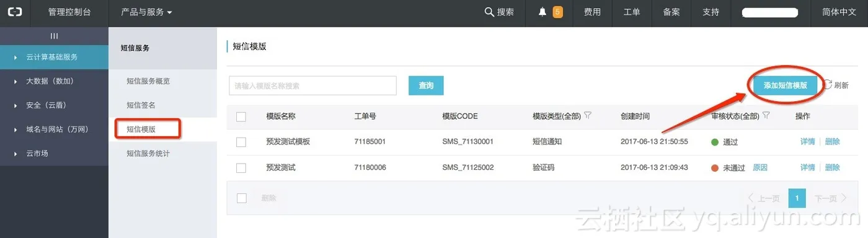This screenshot has width=868, height=238.
Task: Click the notification count badge 5
Action: pos(557,12)
